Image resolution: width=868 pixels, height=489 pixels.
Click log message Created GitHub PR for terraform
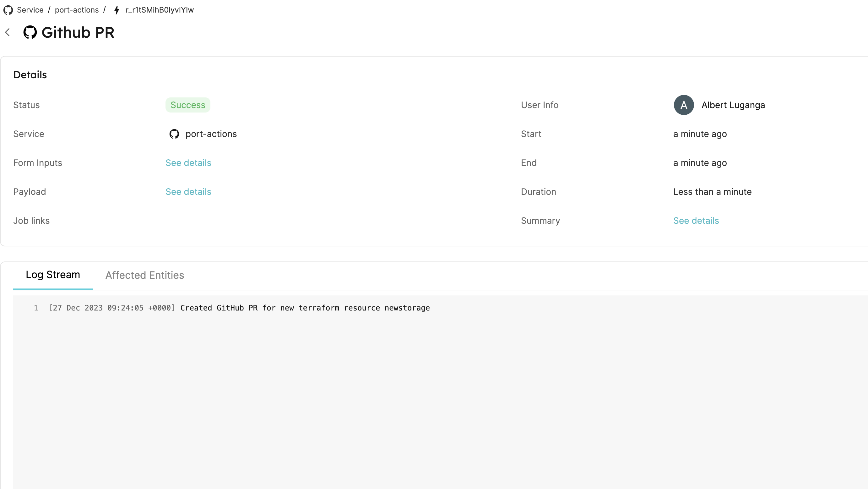tap(305, 308)
